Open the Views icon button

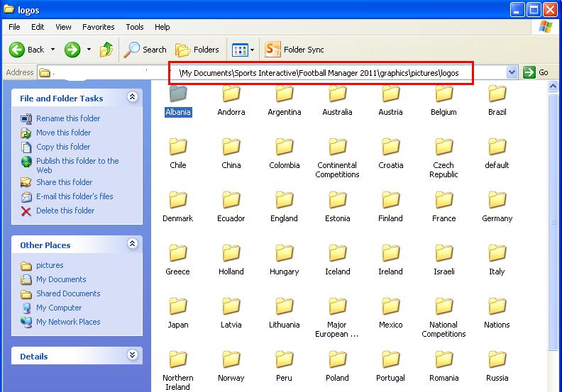pos(240,50)
